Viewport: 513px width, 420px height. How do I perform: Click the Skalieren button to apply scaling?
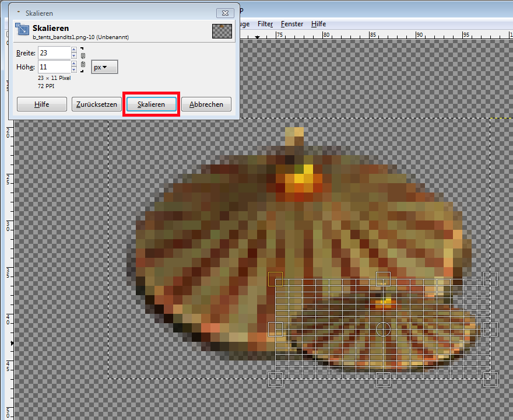pyautogui.click(x=151, y=104)
